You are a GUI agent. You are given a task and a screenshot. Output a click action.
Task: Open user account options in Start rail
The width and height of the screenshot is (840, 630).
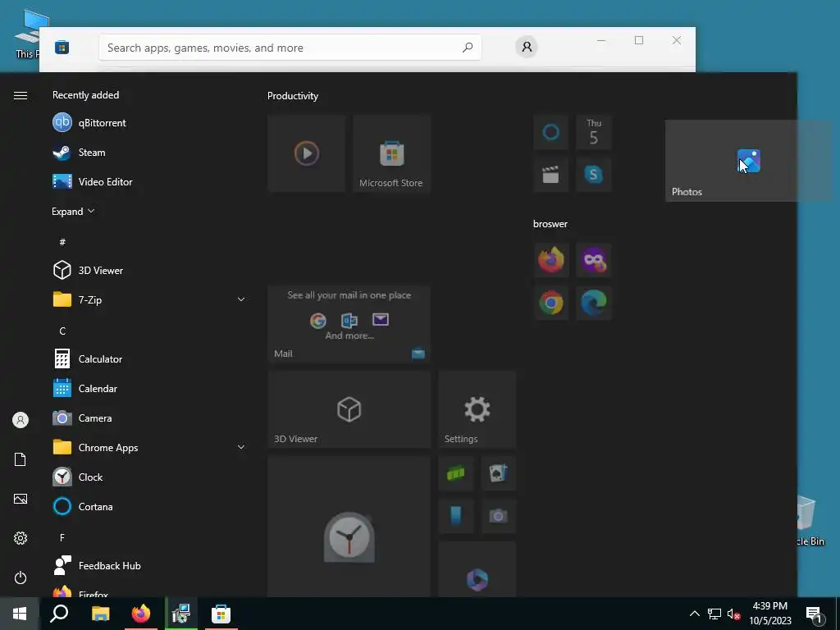tap(21, 420)
